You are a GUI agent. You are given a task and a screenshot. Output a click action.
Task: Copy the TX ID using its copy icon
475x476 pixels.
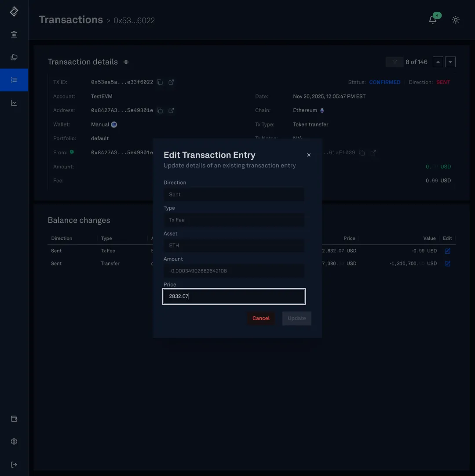(160, 82)
